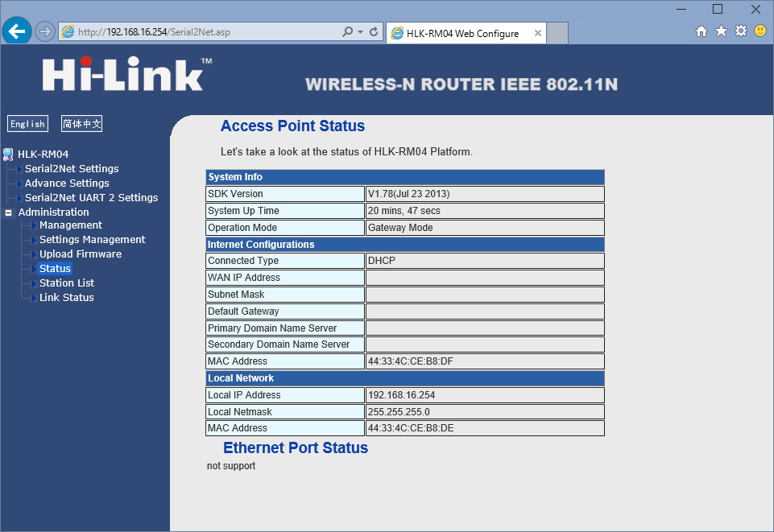Image resolution: width=774 pixels, height=532 pixels.
Task: Open a new blank browser tab
Action: pyautogui.click(x=557, y=33)
